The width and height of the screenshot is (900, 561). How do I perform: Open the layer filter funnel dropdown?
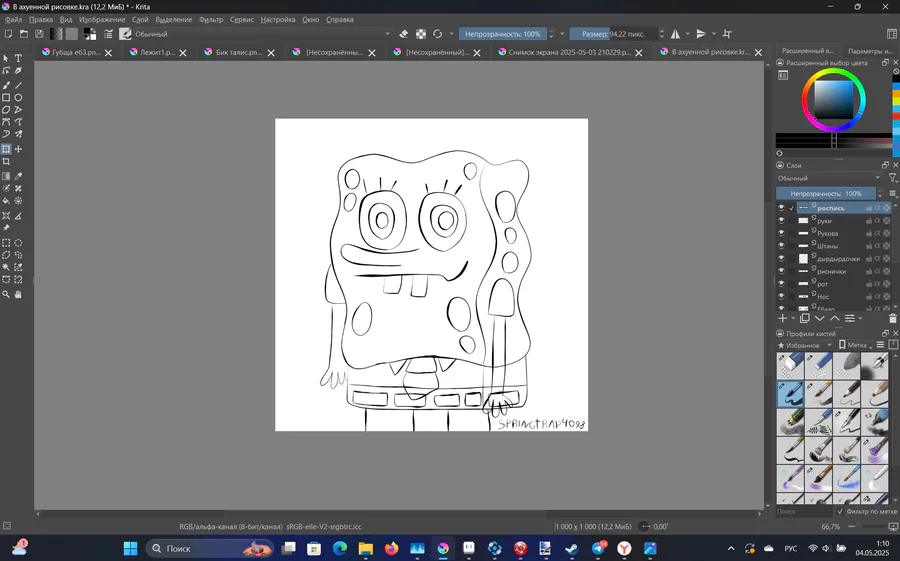tap(893, 178)
